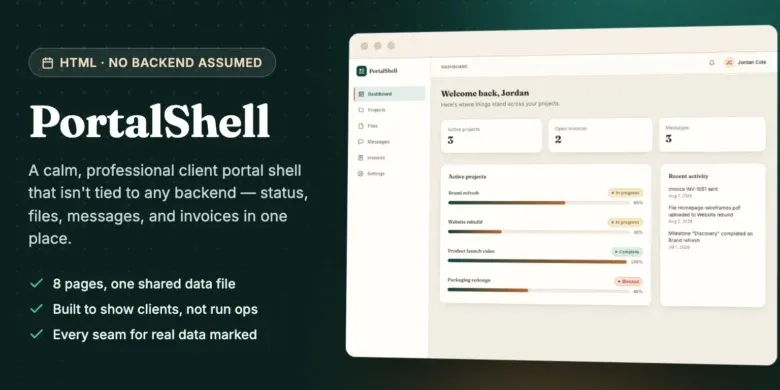Click the 'Brand refresh' project name

point(464,193)
